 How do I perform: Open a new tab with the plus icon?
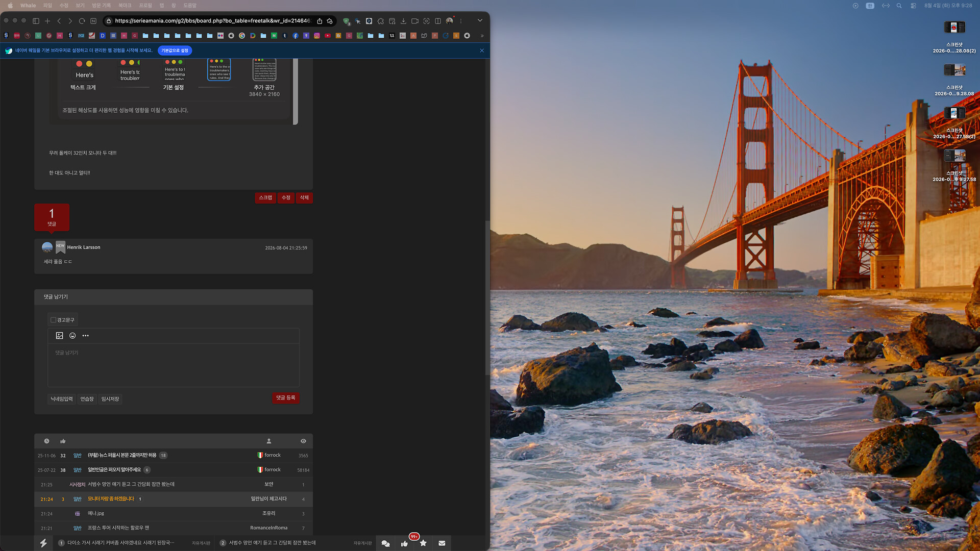coord(47,21)
